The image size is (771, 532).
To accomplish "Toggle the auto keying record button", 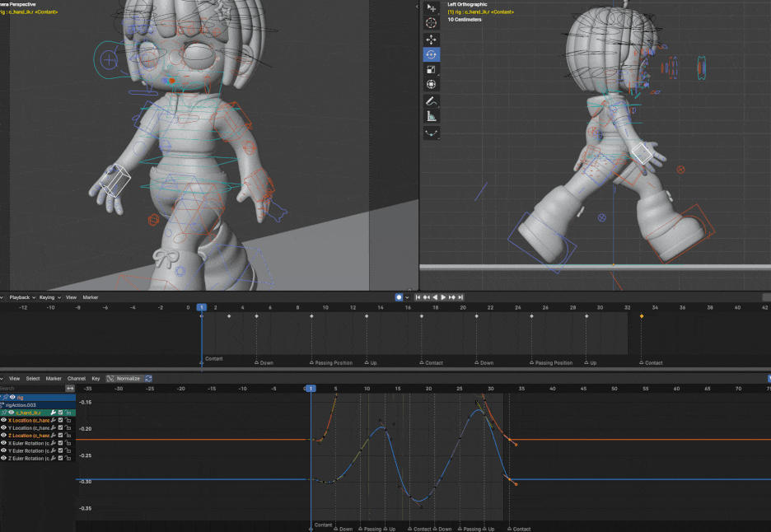I will (x=399, y=297).
